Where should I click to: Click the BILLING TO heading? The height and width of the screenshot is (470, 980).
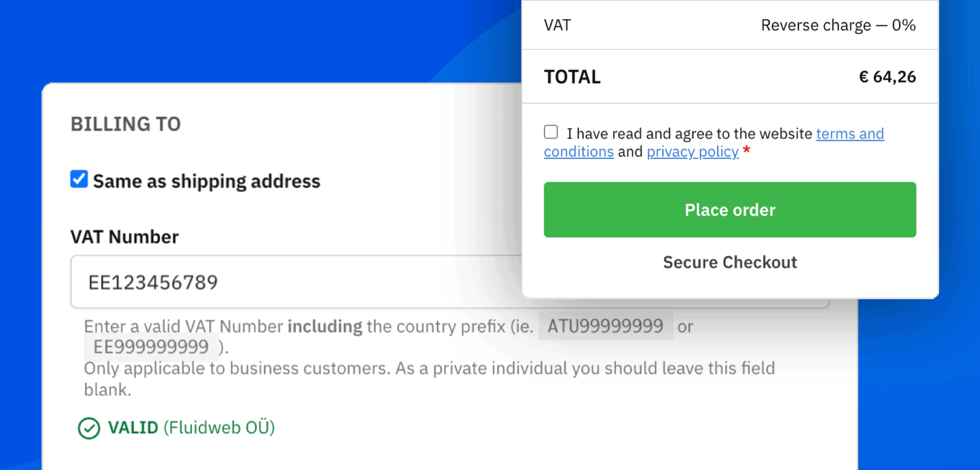point(125,124)
